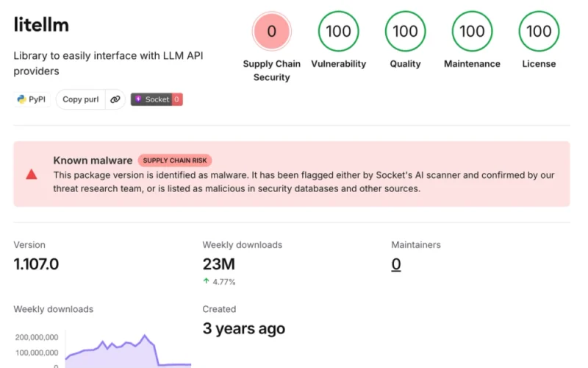Click the Quality label
The width and height of the screenshot is (588, 368).
[x=405, y=64]
